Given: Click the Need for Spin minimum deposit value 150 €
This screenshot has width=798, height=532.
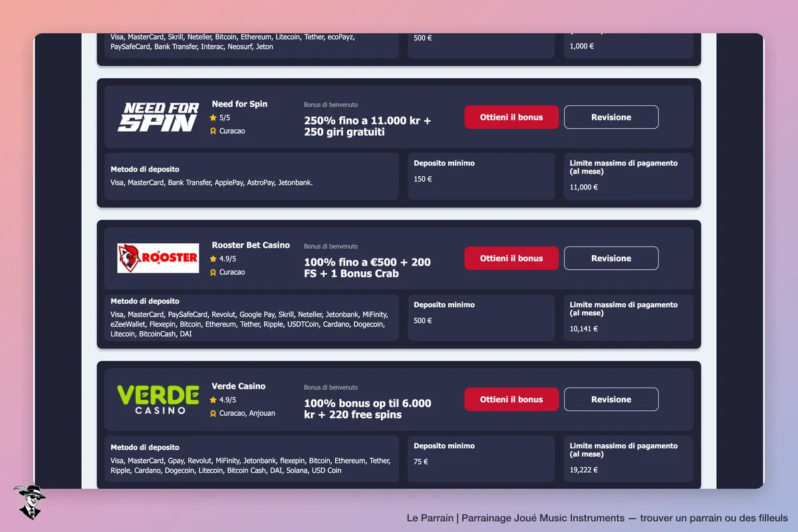Looking at the screenshot, I should (x=423, y=179).
